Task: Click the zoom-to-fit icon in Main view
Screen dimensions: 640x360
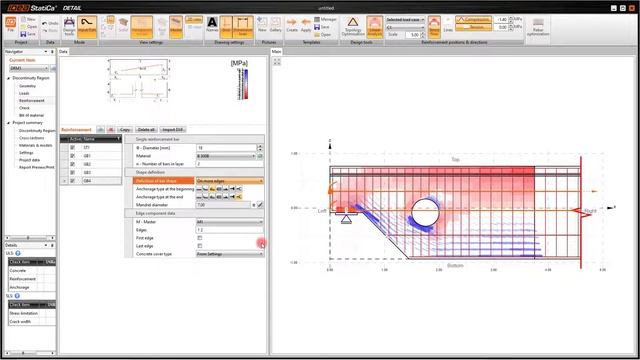Action: click(x=277, y=62)
